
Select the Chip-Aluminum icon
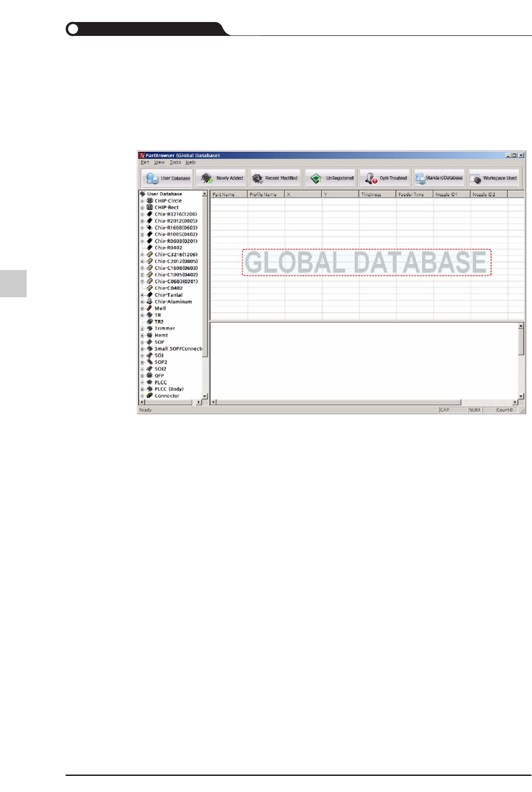point(150,301)
